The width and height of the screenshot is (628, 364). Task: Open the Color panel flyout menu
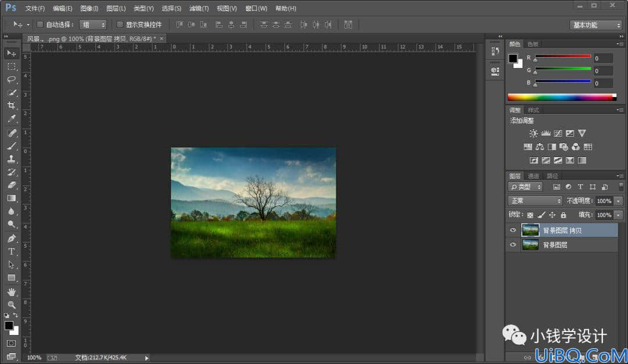pyautogui.click(x=620, y=44)
